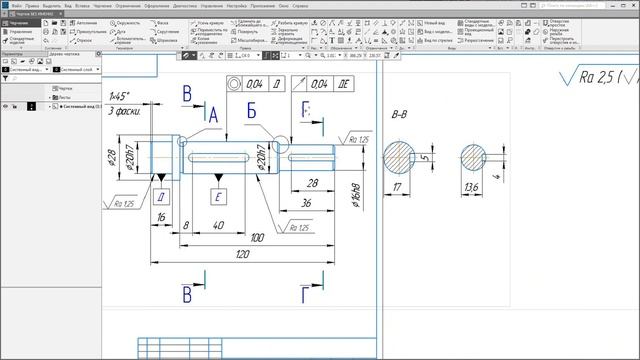The image size is (640, 360).
Task: Select the Автолиния tool
Action: [83, 23]
